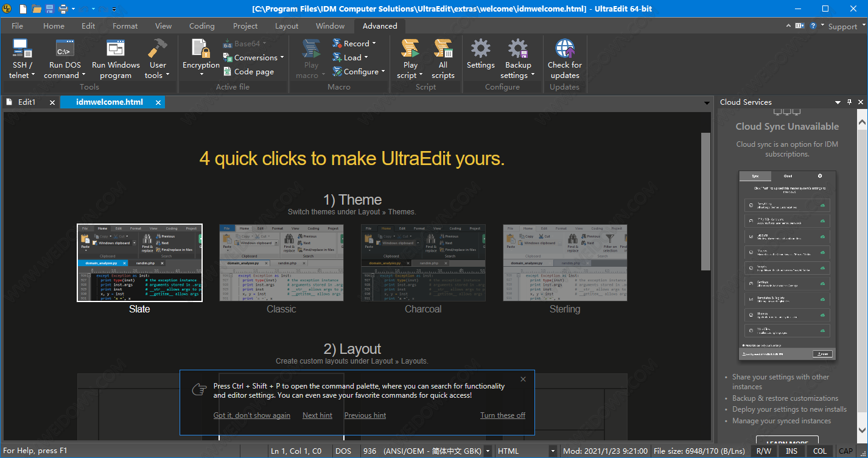Expand Configure macro dropdown
868x458 pixels.
pos(383,72)
